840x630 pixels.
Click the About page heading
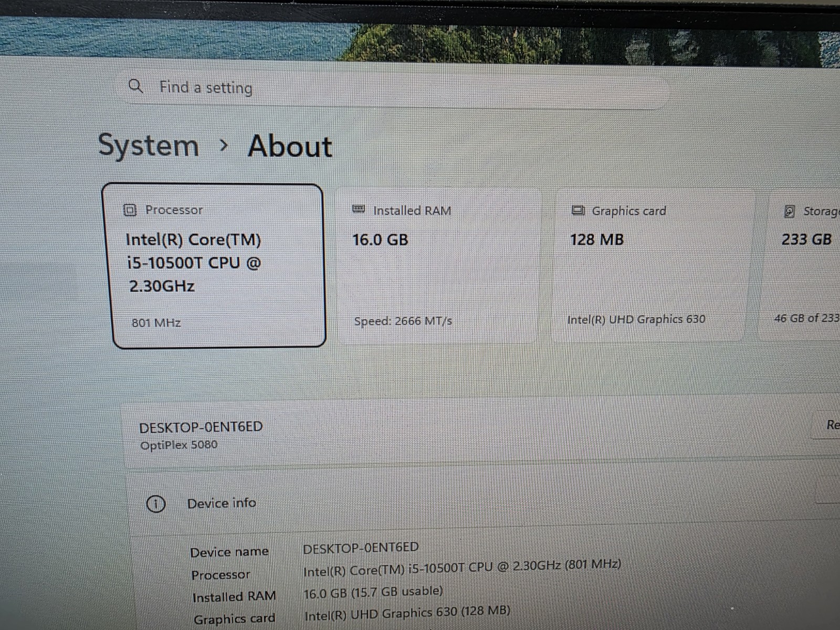[290, 146]
